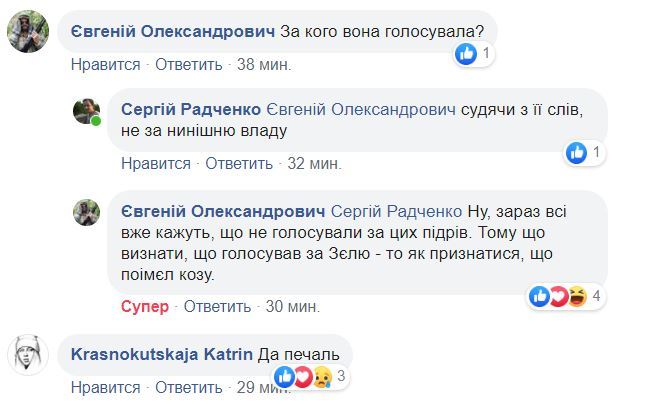Like the "За кого вона голосувала?" comment

(103, 65)
